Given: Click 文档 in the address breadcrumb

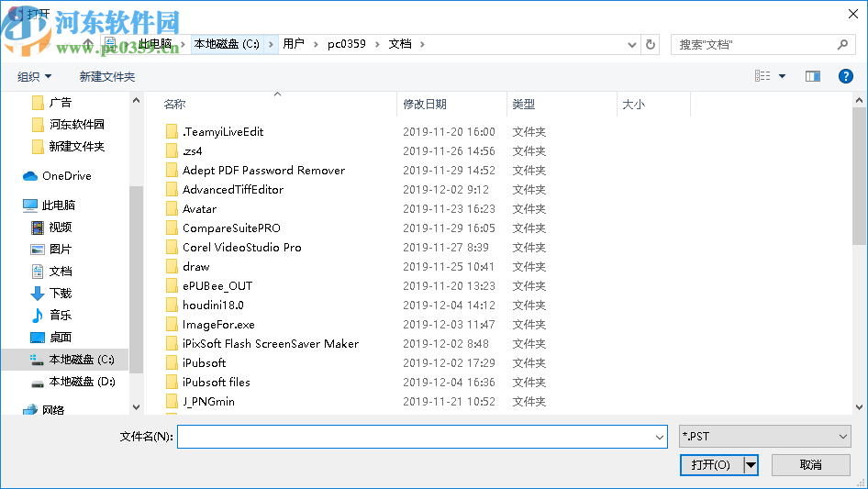Looking at the screenshot, I should coord(400,44).
